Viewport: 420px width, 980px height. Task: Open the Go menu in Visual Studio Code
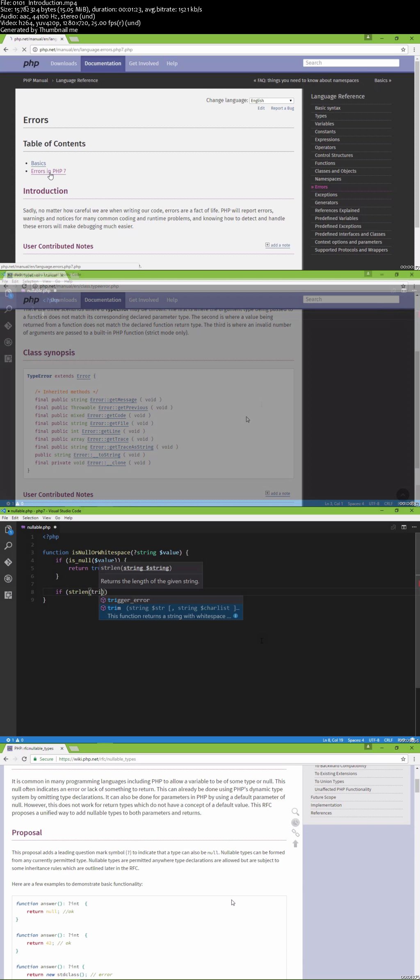point(57,518)
